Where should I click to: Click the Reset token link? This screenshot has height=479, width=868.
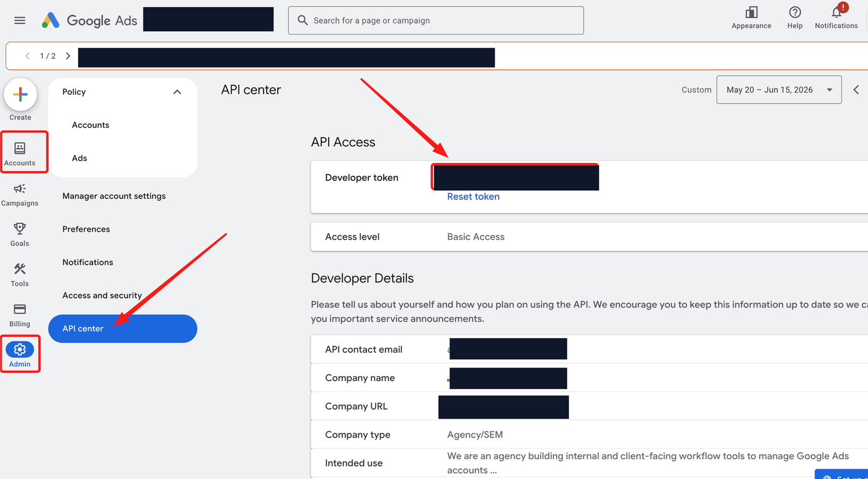(x=474, y=196)
